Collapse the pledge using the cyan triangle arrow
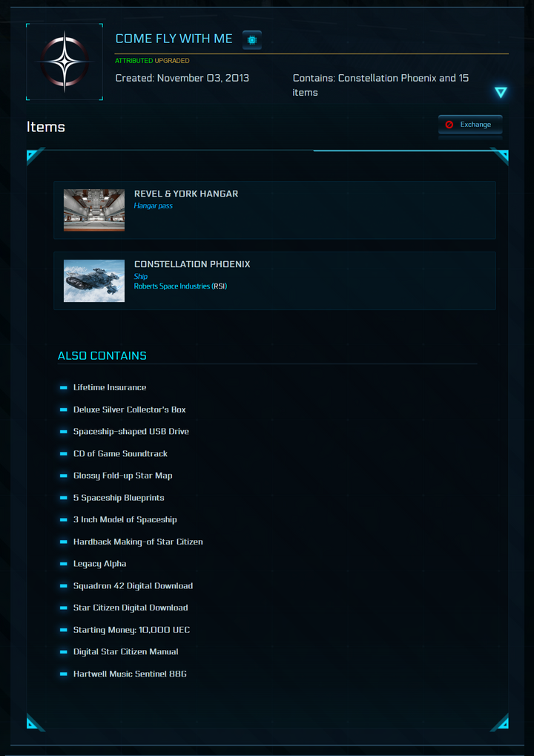The height and width of the screenshot is (756, 534). coord(501,92)
